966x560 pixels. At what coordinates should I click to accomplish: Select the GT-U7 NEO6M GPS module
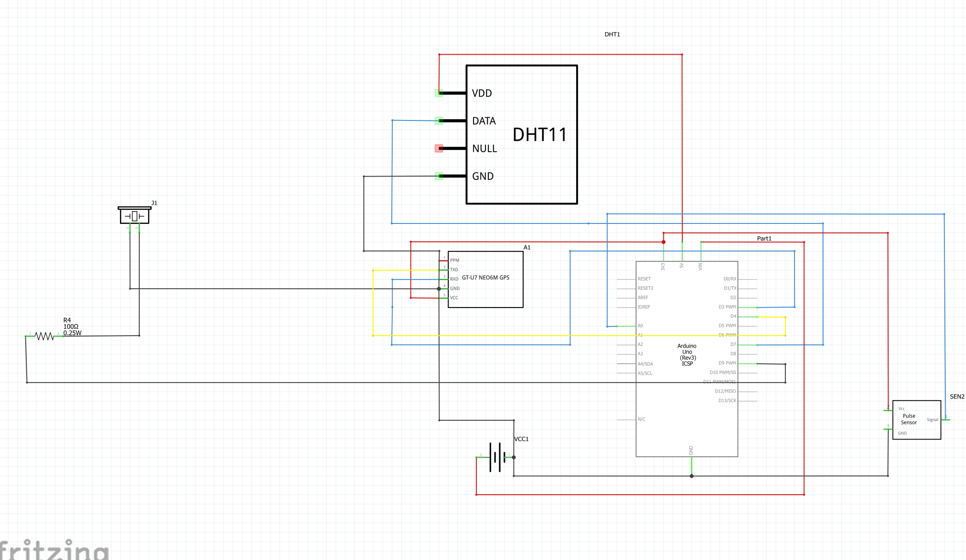coord(485,278)
